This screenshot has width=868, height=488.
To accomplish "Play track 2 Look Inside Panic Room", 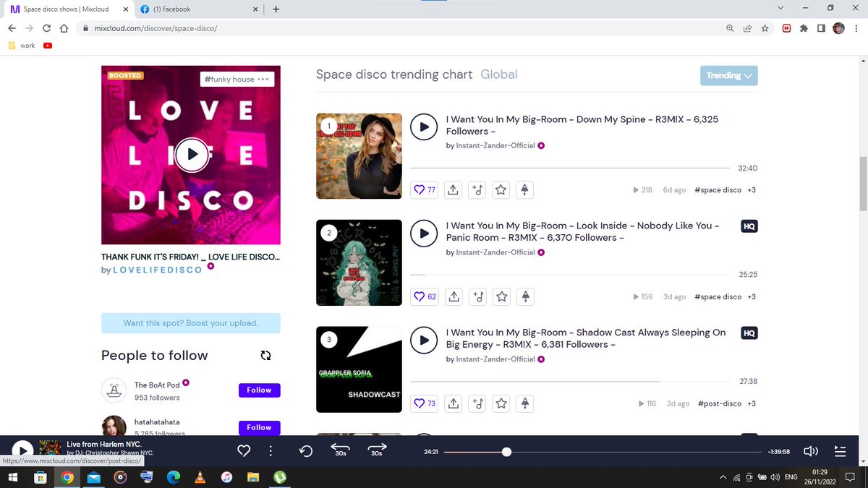I will pyautogui.click(x=424, y=234).
